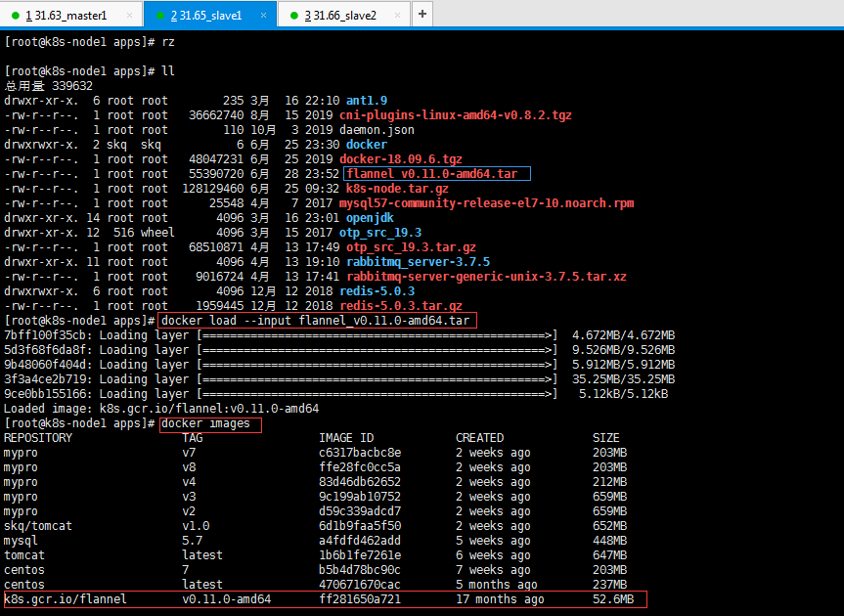Click k8s.gcr.io/flannel repository name

[x=66, y=599]
